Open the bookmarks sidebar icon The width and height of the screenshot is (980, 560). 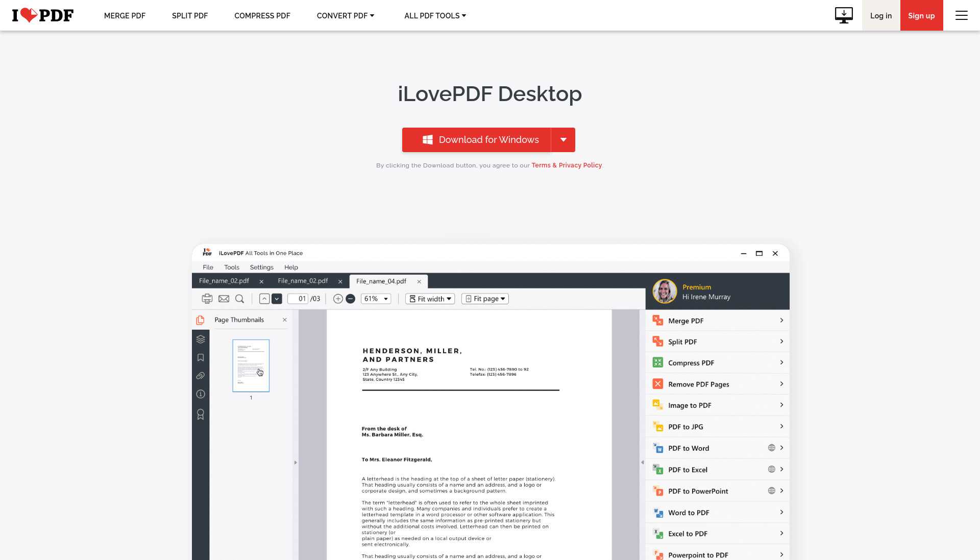(x=201, y=357)
